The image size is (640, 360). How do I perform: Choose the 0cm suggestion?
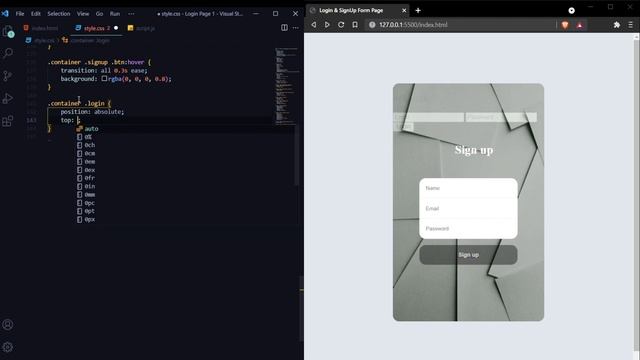click(x=90, y=153)
